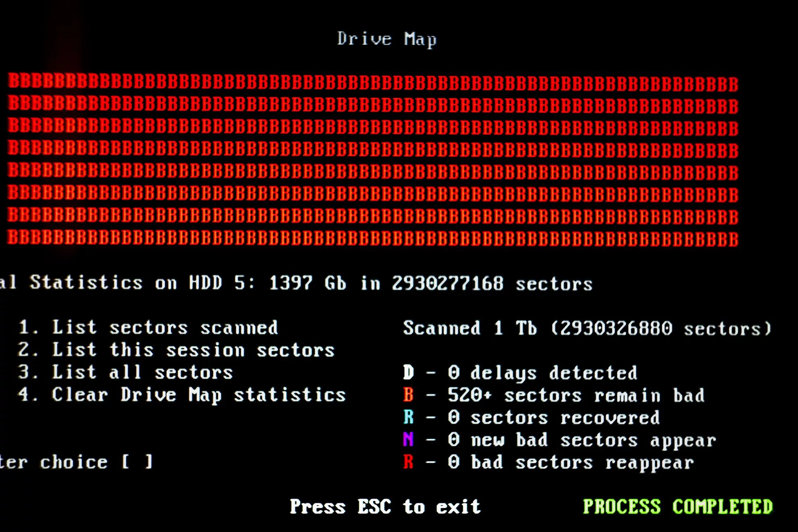The height and width of the screenshot is (532, 798).
Task: Click the choice input brackets
Action: 137,462
